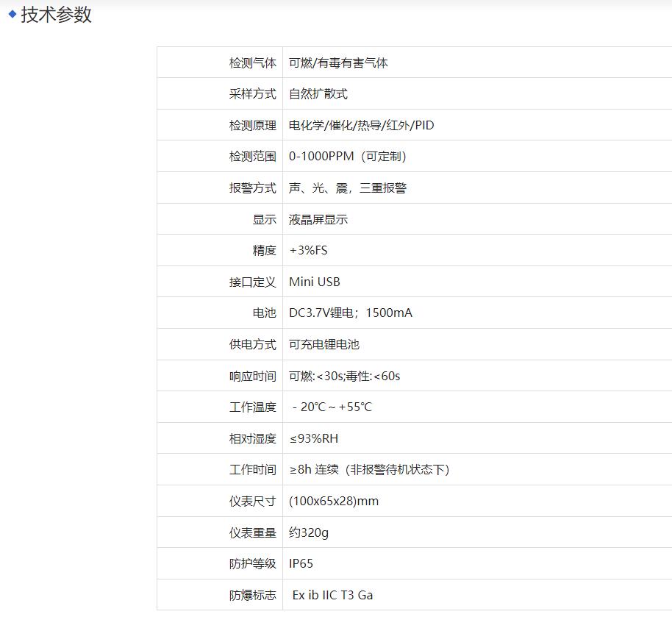Click the (100x65x28)mm instrument size value

(x=333, y=502)
